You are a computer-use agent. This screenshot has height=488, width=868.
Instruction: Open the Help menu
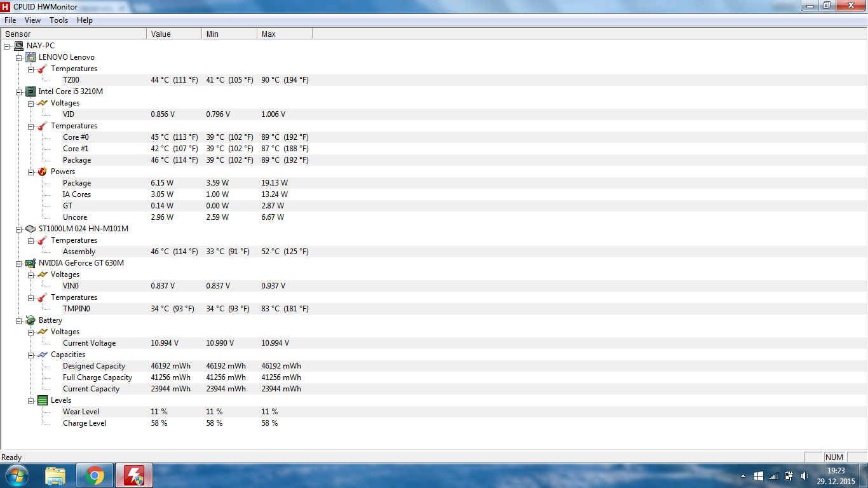click(85, 20)
